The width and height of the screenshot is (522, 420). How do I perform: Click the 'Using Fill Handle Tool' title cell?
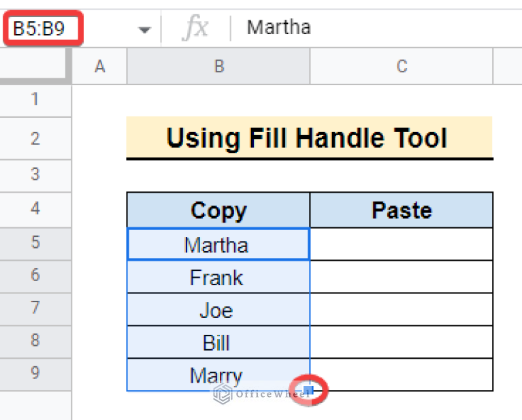(x=310, y=138)
